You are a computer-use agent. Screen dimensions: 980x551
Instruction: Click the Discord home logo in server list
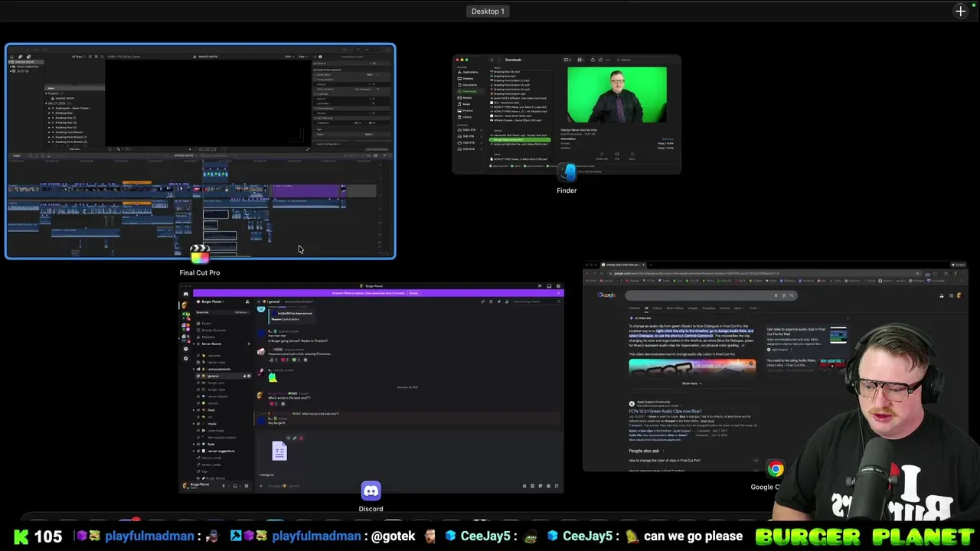(x=185, y=294)
